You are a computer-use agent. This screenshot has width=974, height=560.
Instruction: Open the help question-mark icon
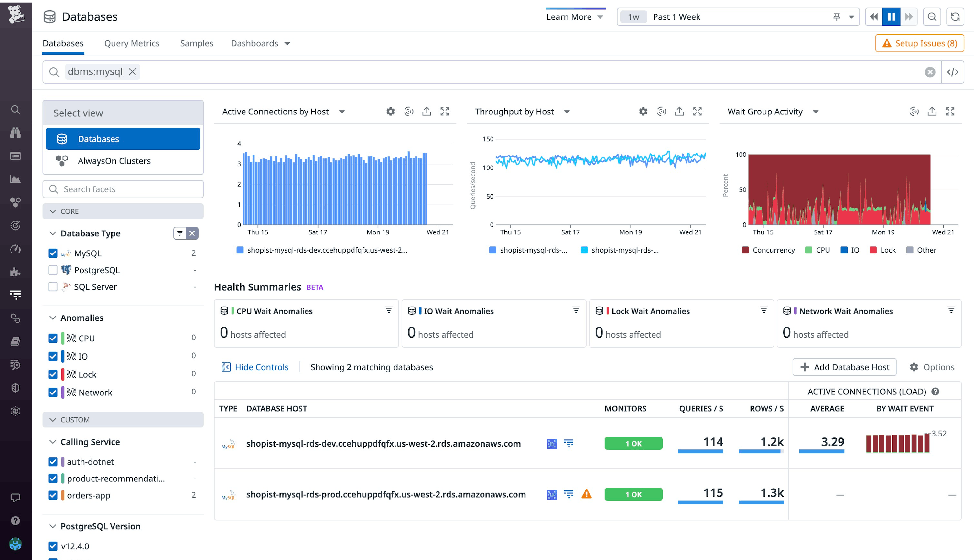tap(16, 521)
